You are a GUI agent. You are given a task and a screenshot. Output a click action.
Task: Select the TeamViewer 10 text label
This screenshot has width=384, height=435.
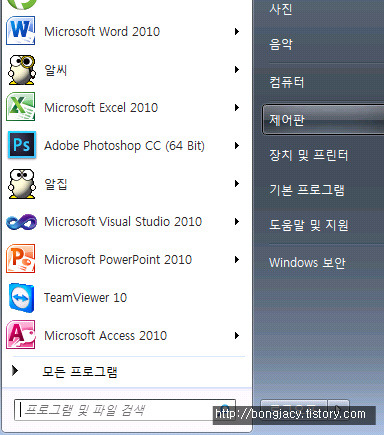(x=85, y=298)
